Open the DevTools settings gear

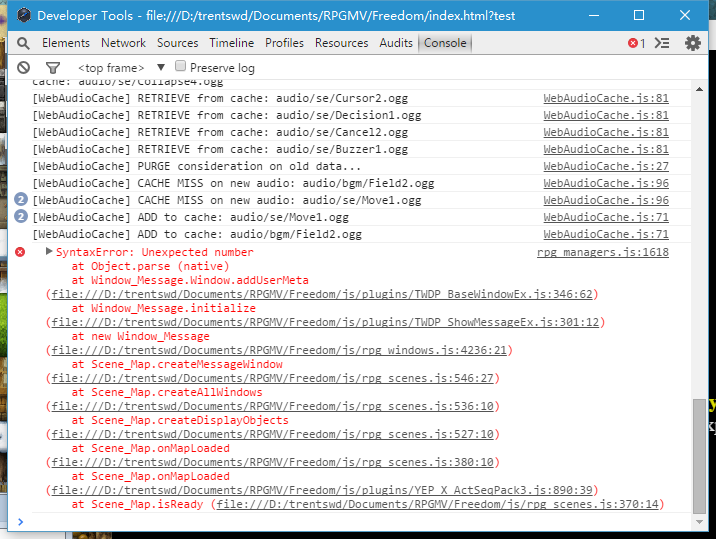(x=693, y=43)
